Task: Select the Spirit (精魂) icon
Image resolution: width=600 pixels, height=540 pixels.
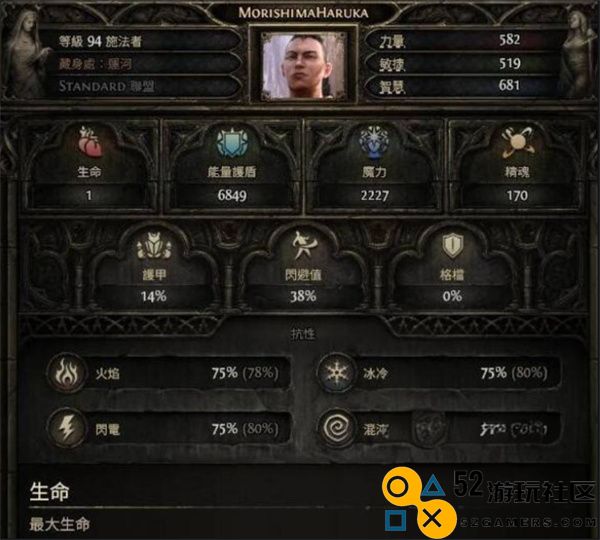Action: click(517, 142)
